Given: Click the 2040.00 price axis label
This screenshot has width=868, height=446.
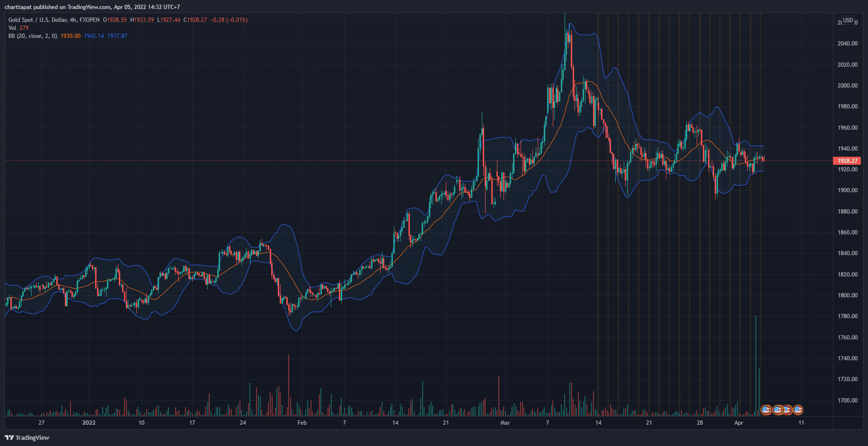Looking at the screenshot, I should 848,44.
